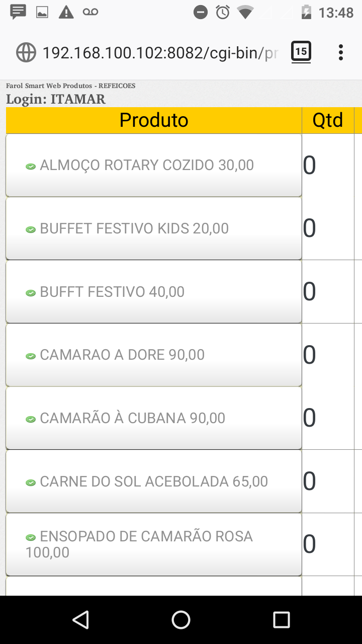Image resolution: width=362 pixels, height=644 pixels.
Task: Tap the green check icon beside CAMARAO A DORE
Action: [x=31, y=356]
